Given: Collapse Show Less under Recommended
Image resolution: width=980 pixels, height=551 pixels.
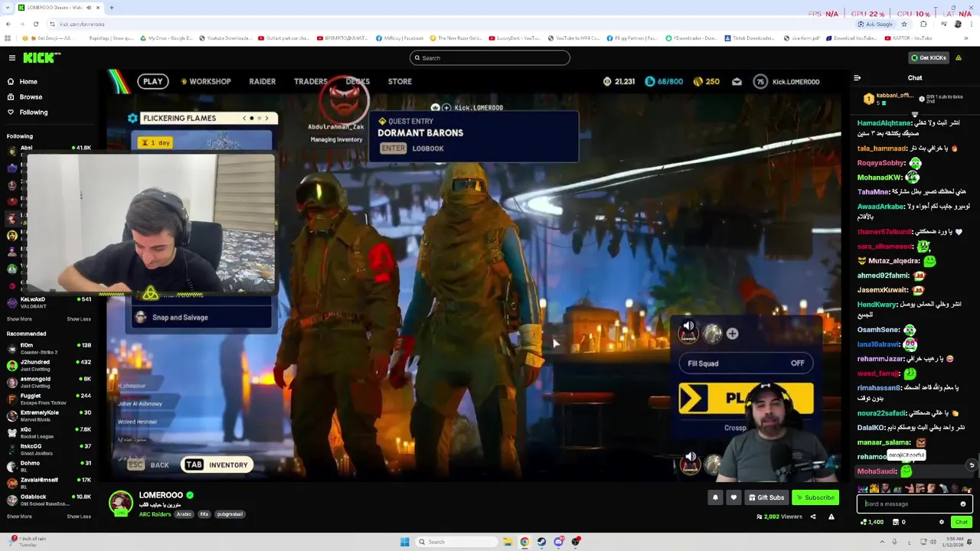Looking at the screenshot, I should tap(79, 517).
